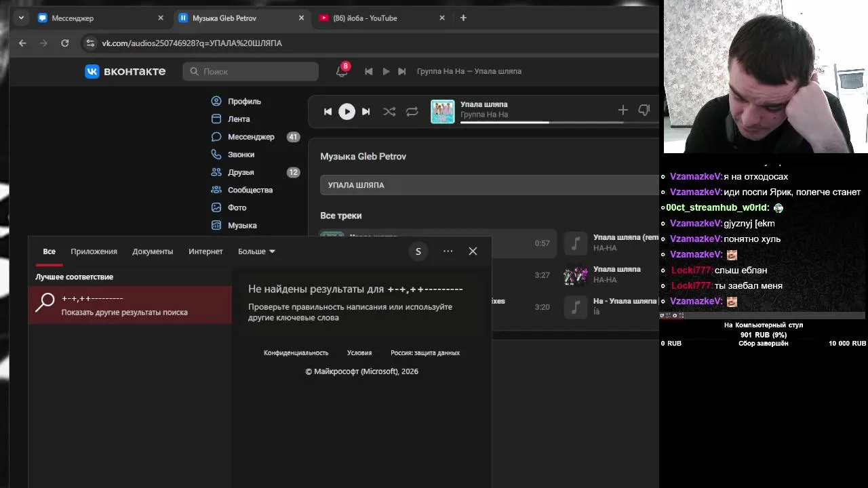Click the УПАЛА ШЛЯПА music search field
The width and height of the screenshot is (868, 488).
[x=490, y=185]
